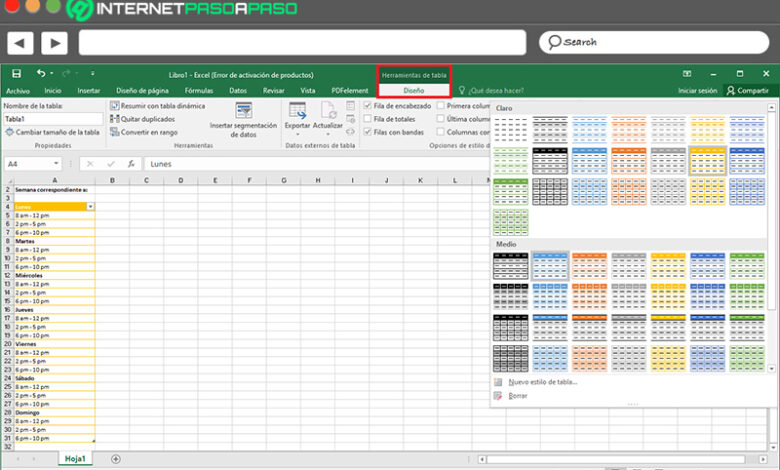Choose black header style in Claro second row
Viewport: 780px width, 470px height.
coord(550,161)
